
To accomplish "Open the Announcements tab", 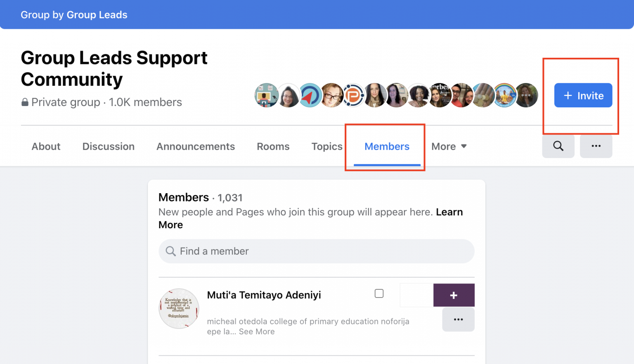I will [196, 146].
